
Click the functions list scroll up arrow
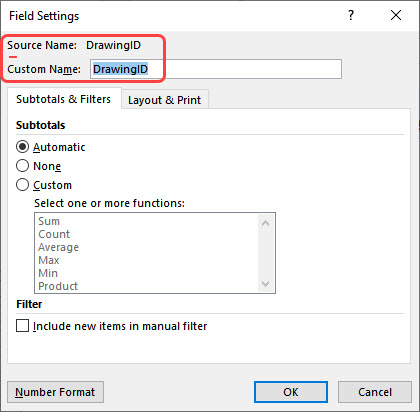point(265,223)
